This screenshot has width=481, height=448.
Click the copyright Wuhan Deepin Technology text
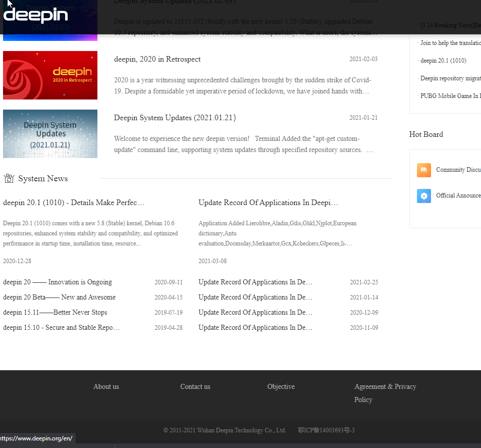tap(225, 430)
